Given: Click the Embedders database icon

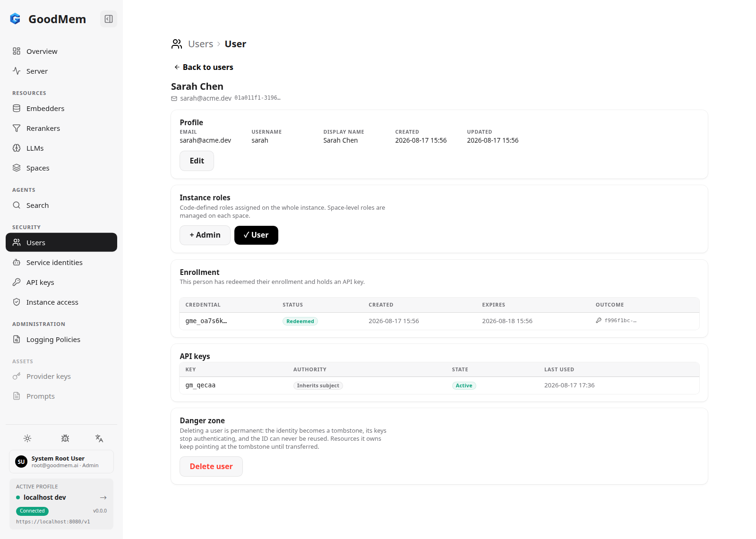Looking at the screenshot, I should (x=17, y=108).
